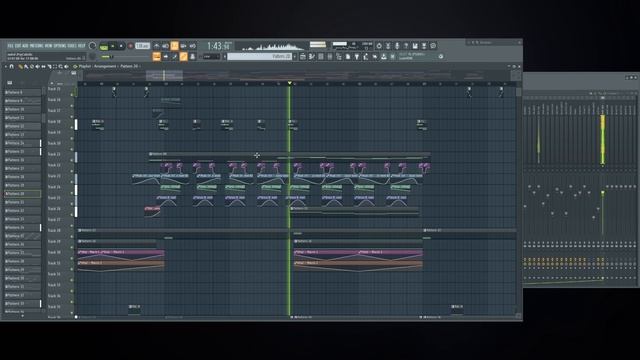Screen dimensions: 640x360
Task: Open the FILE menu
Action: [11, 45]
